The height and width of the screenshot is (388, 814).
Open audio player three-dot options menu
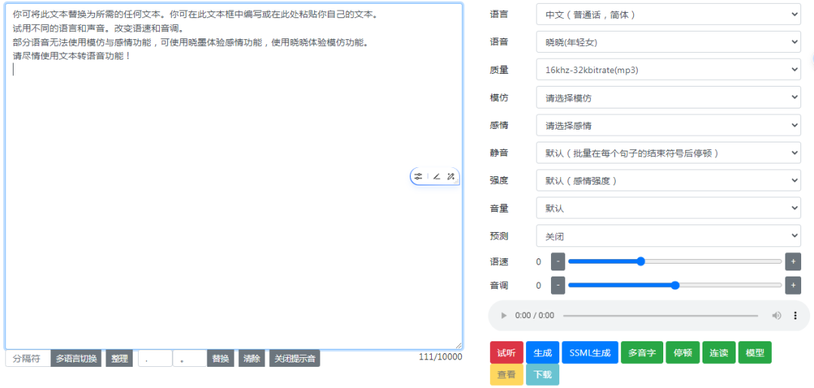tap(795, 315)
